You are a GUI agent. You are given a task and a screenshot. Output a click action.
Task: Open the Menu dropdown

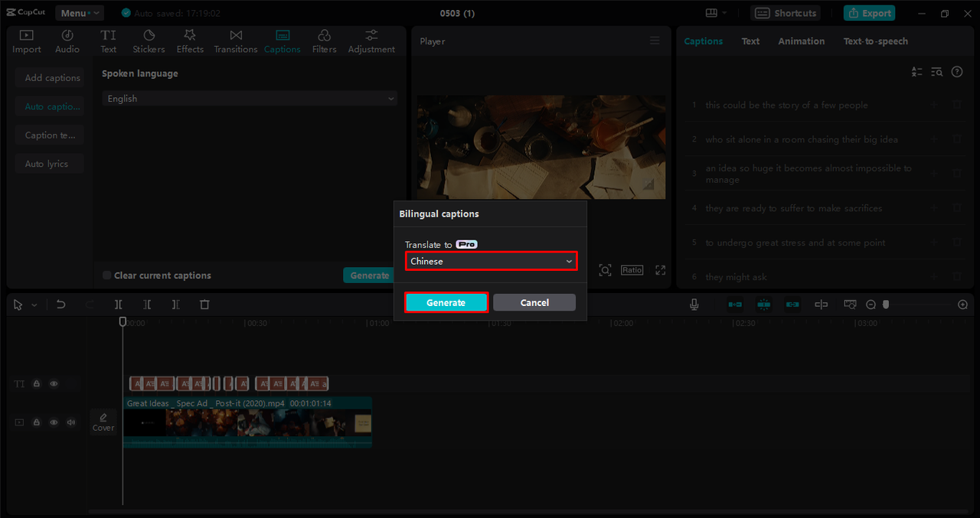pos(80,13)
